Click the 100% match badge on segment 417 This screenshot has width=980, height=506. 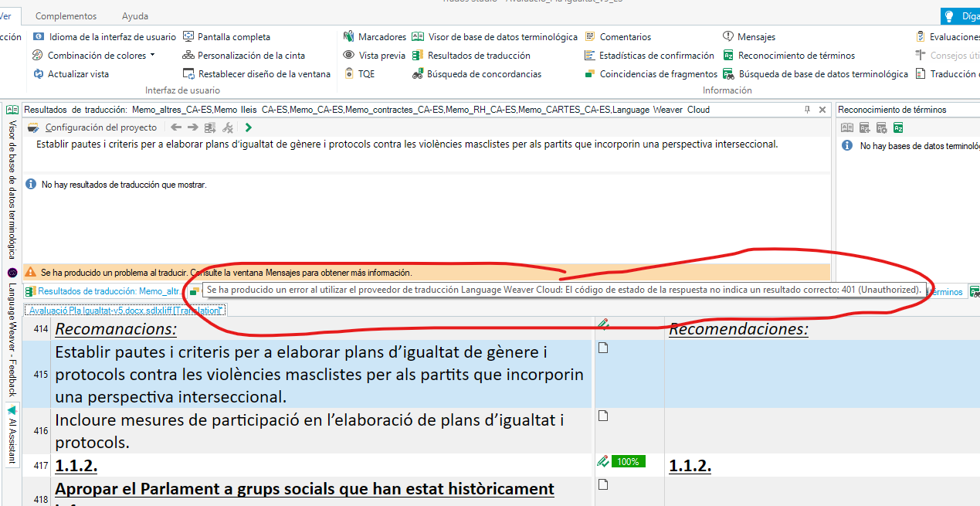pos(628,462)
